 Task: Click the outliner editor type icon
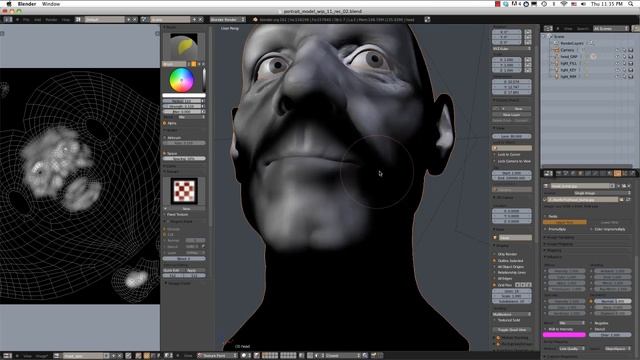[x=548, y=28]
